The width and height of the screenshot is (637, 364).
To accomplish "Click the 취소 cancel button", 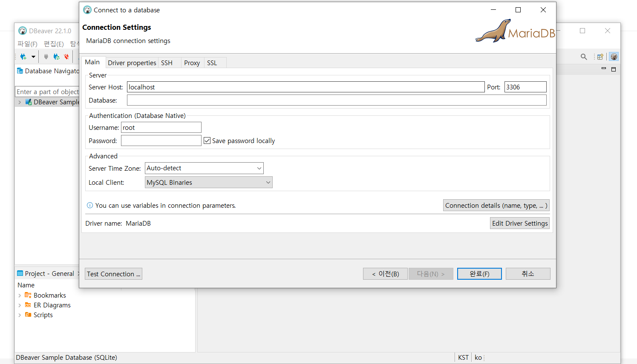I will tap(528, 274).
